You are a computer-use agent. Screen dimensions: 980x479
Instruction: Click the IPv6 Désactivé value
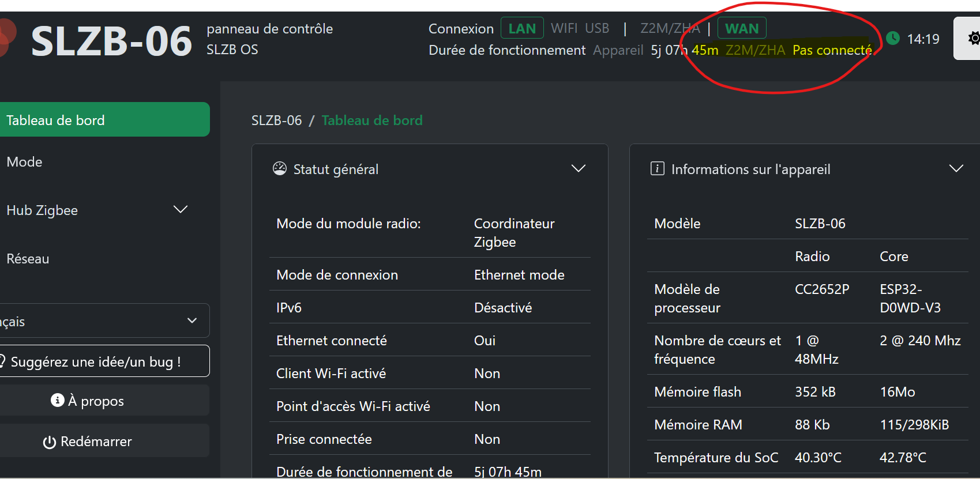tap(503, 308)
